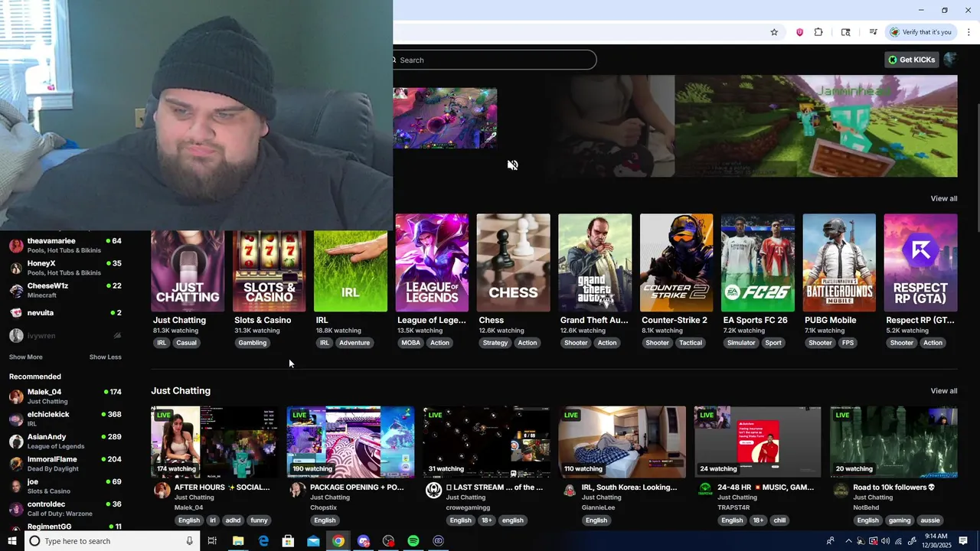
Task: Select the aussie tag on NotBehd stream
Action: (x=929, y=520)
